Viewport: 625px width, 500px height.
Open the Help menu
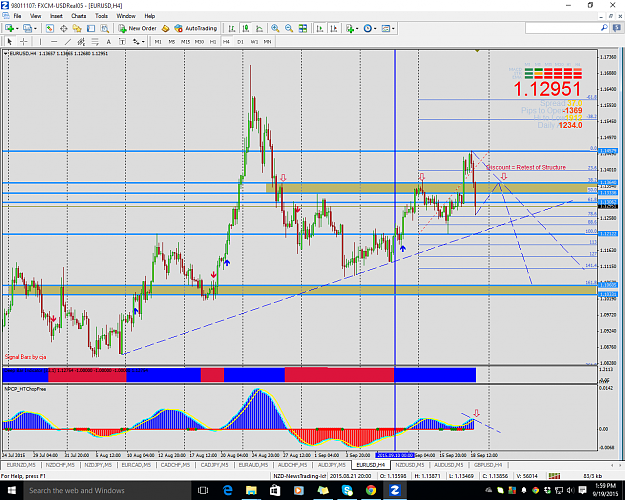pyautogui.click(x=149, y=16)
